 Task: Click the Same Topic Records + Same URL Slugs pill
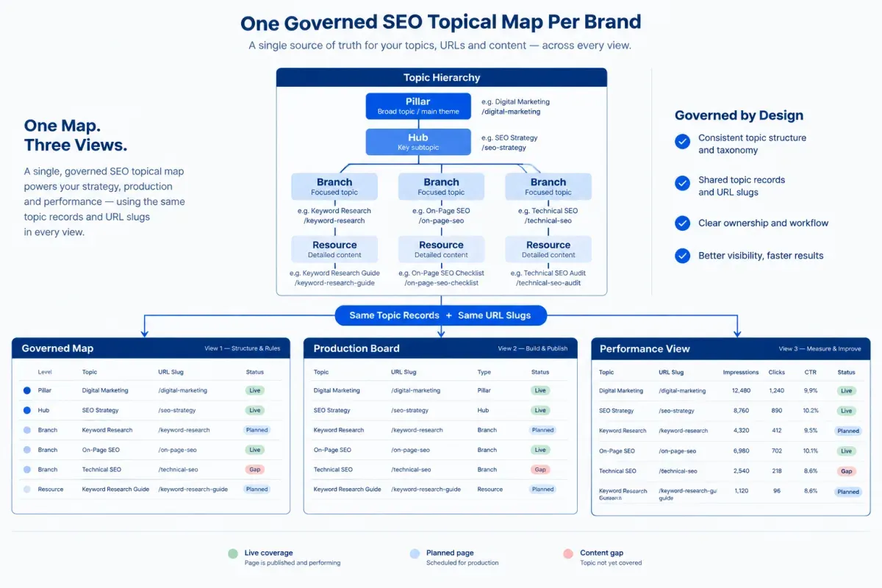coord(441,315)
